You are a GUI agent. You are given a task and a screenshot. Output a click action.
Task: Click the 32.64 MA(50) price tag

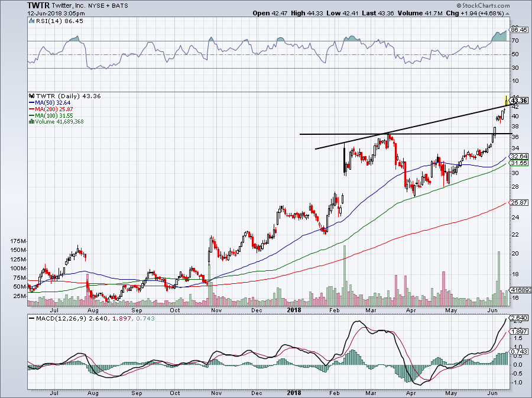click(x=519, y=156)
